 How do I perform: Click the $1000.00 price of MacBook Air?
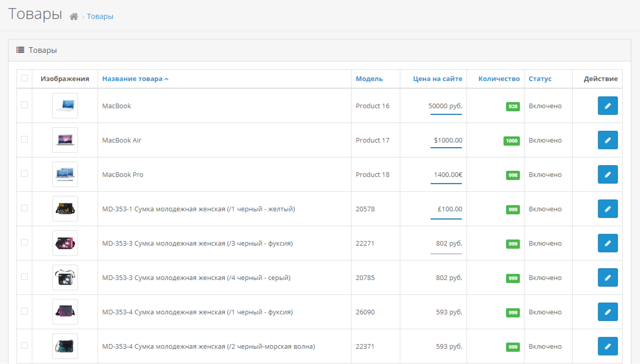point(448,140)
